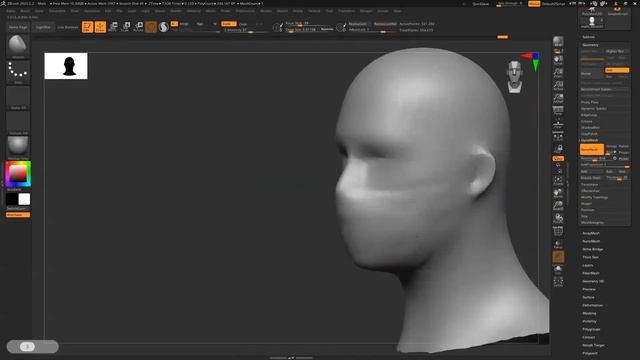Expand the Masking section

(589, 313)
